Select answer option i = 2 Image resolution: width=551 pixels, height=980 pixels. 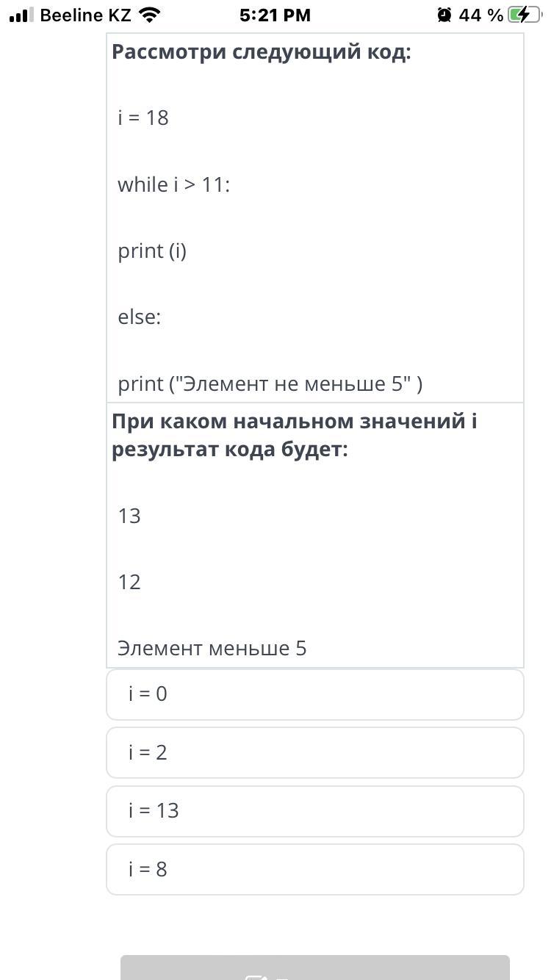[314, 752]
